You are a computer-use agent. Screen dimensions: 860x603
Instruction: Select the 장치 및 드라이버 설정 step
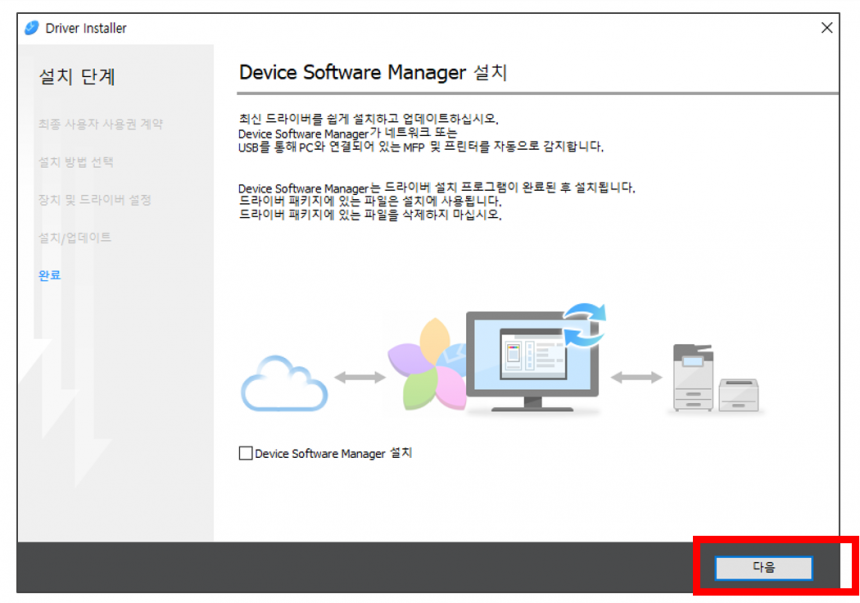pos(94,200)
